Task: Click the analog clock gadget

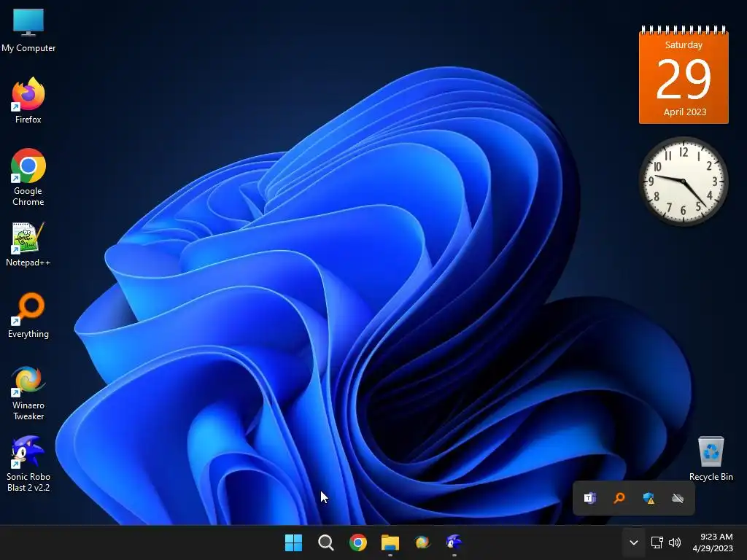Action: coord(683,181)
